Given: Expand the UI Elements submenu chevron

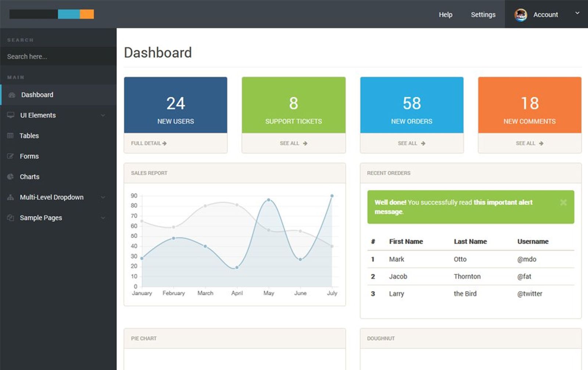Looking at the screenshot, I should coord(103,115).
